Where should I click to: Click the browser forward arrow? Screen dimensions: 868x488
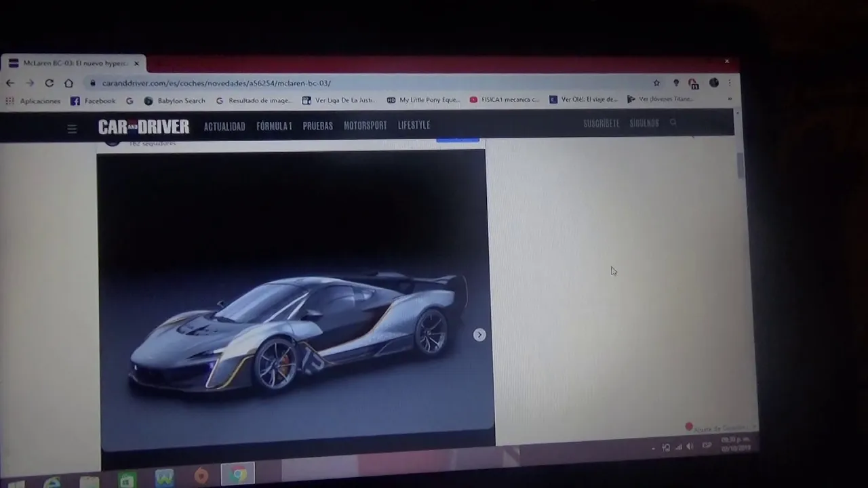point(30,83)
